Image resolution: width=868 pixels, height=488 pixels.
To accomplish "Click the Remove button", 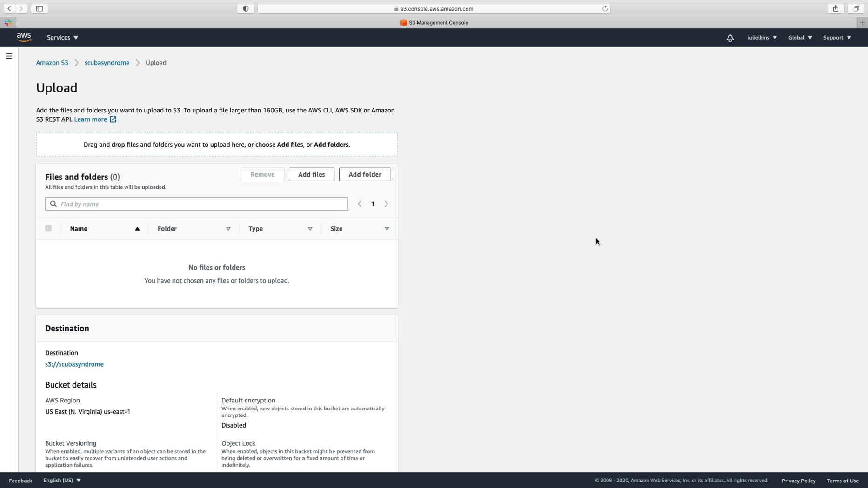I will 262,174.
